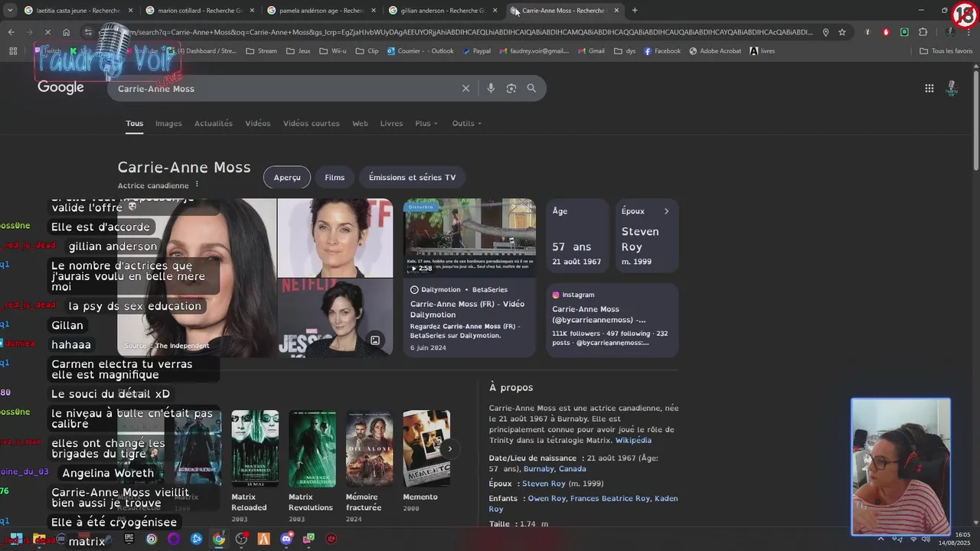Select the Vidéos courtes filter
This screenshot has width=980, height=551.
(311, 123)
